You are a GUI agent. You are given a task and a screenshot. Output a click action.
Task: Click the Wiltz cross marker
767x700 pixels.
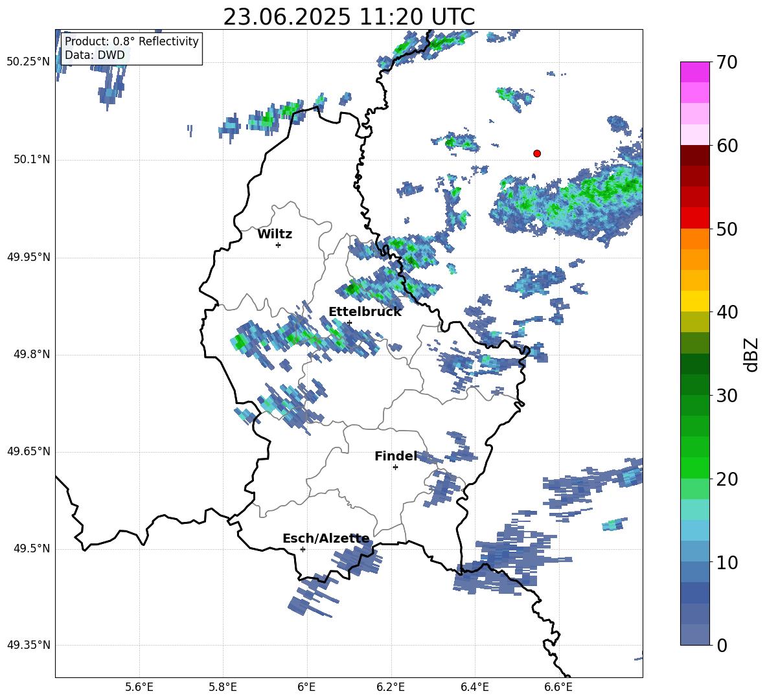point(279,245)
